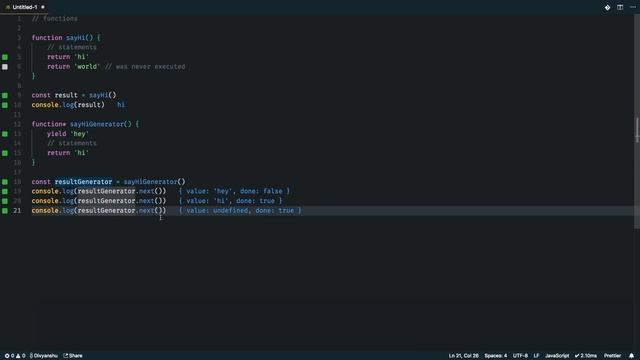Click 'sayHi' in the function declaration on line 3
640x360 pixels.
(76, 38)
